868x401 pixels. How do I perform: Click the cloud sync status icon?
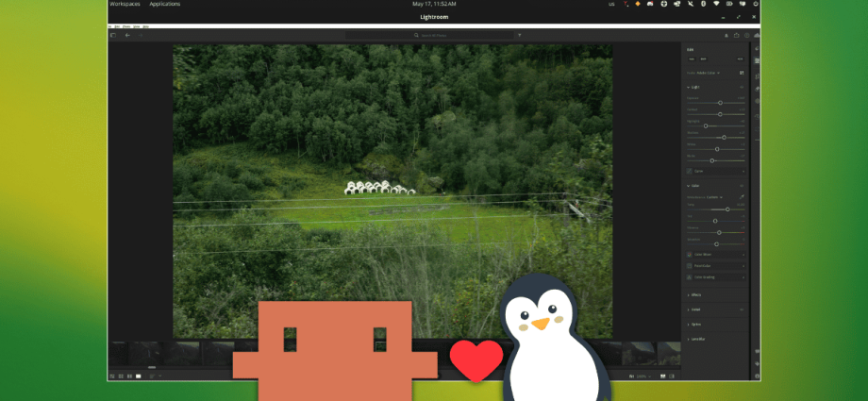point(757,36)
